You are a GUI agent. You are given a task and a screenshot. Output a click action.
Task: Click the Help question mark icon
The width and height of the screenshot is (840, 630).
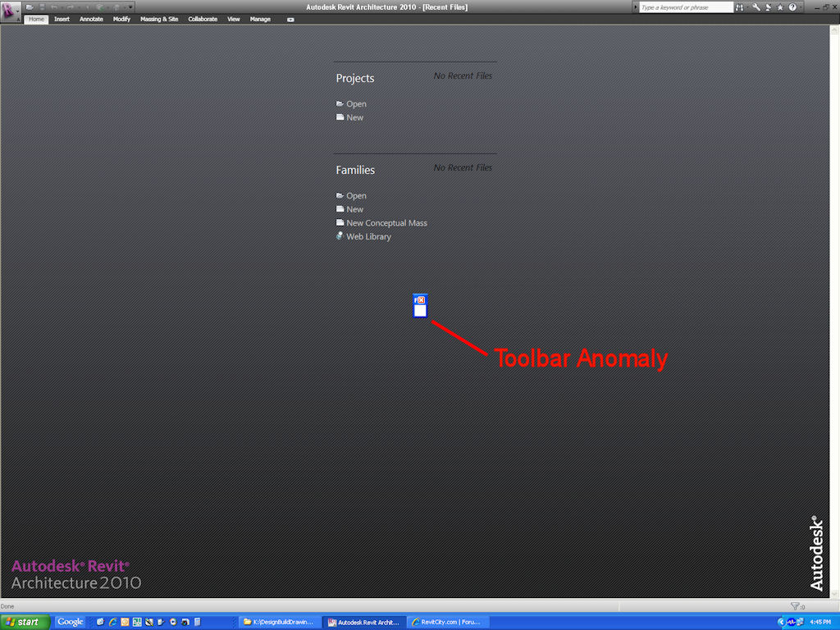pos(792,7)
